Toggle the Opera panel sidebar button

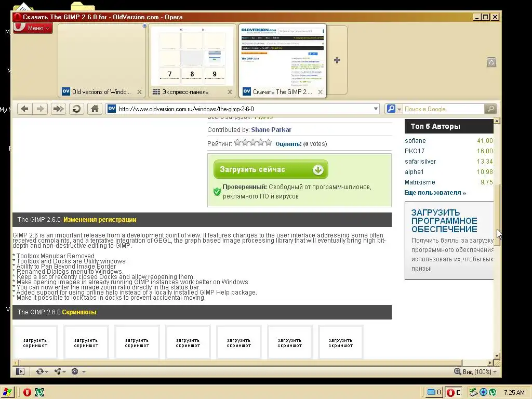coord(20,371)
